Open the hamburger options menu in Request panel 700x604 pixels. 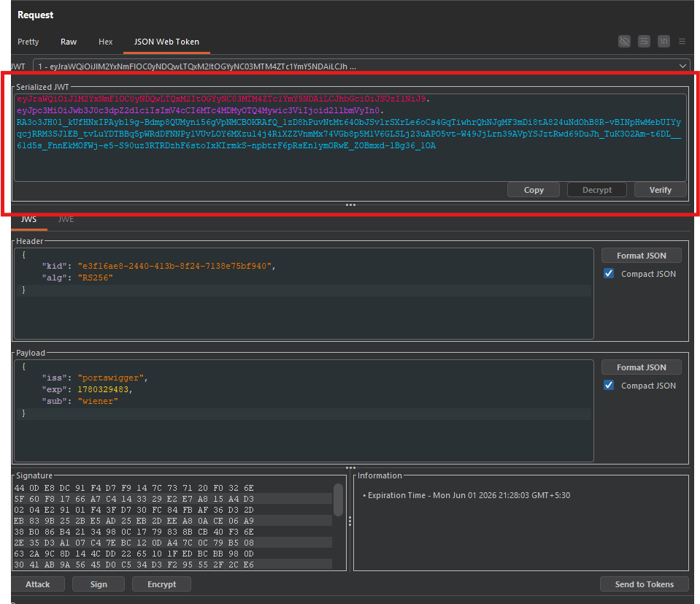point(682,42)
